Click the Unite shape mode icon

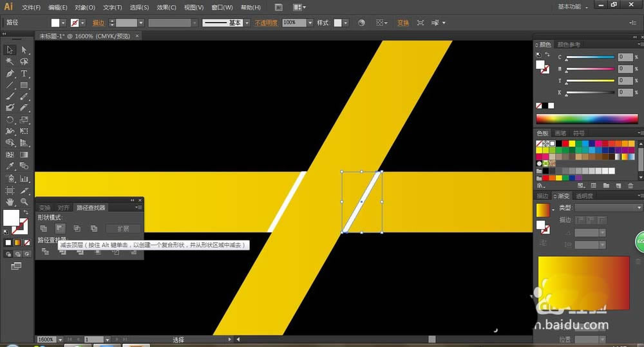tap(44, 229)
